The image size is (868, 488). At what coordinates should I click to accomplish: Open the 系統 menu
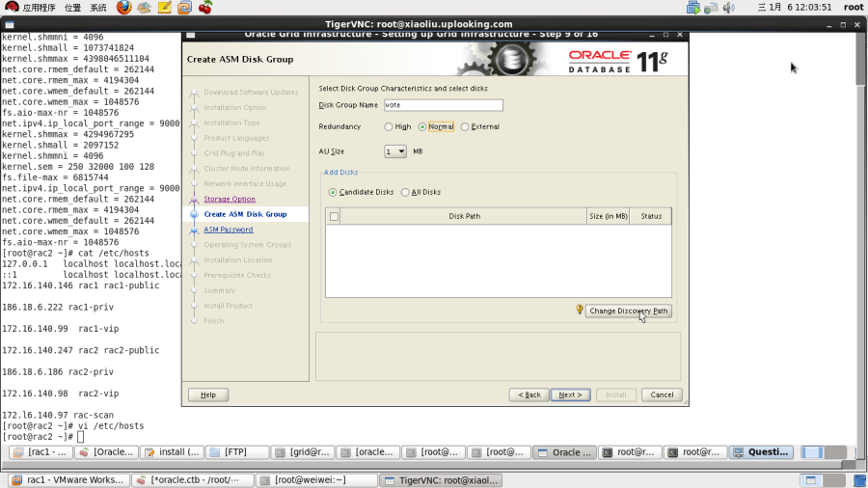pyautogui.click(x=98, y=7)
